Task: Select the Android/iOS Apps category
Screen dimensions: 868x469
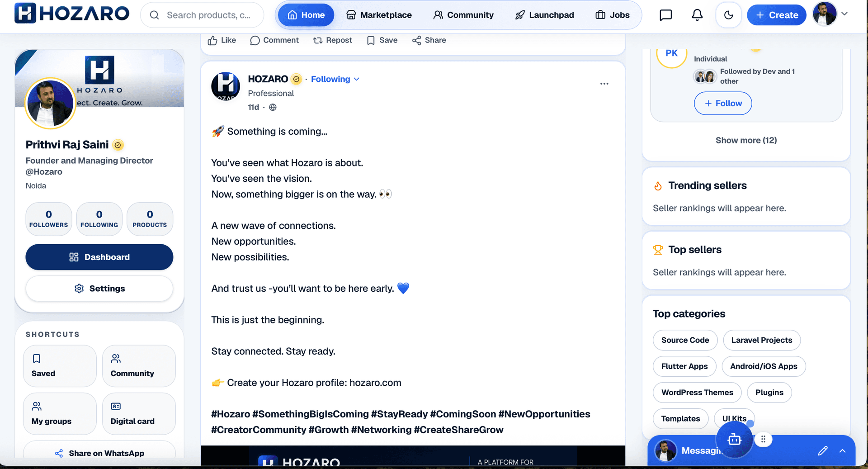Action: [x=764, y=366]
